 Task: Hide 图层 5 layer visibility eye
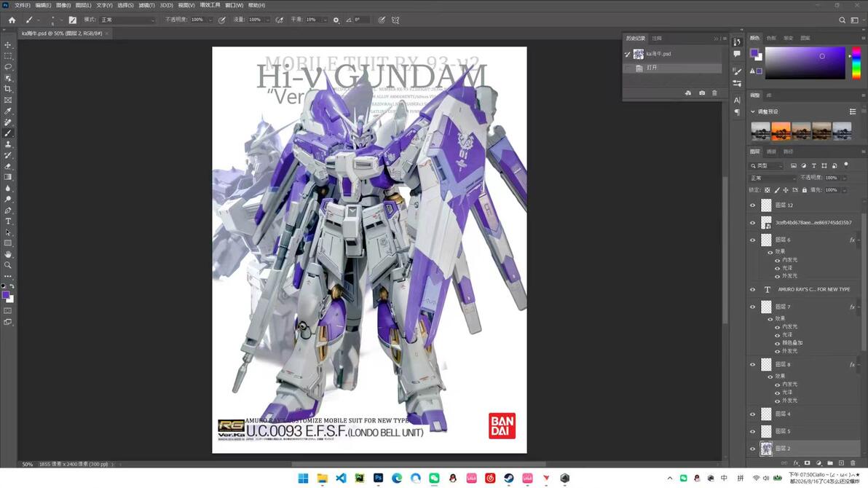tap(752, 431)
